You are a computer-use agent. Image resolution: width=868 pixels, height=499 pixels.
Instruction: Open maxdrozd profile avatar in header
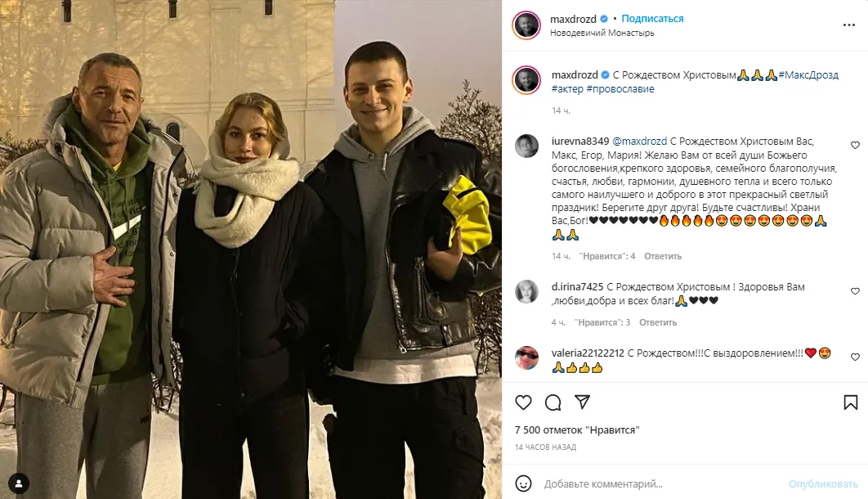click(526, 25)
